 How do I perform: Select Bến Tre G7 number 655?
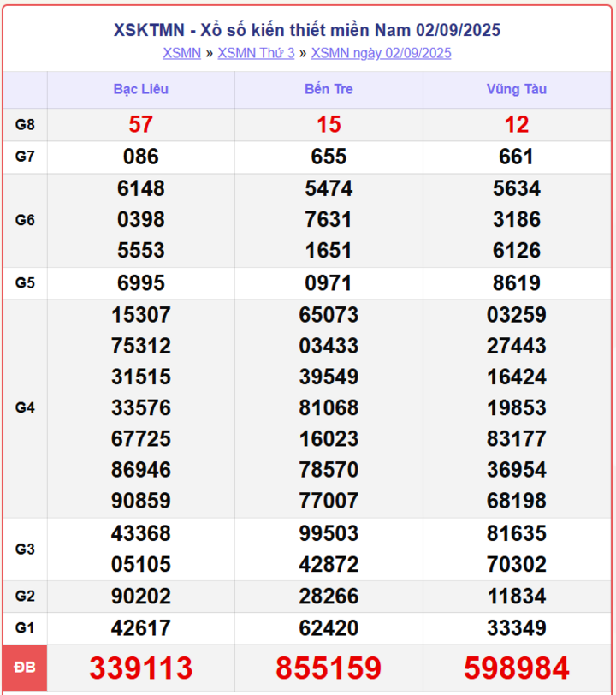click(x=329, y=157)
